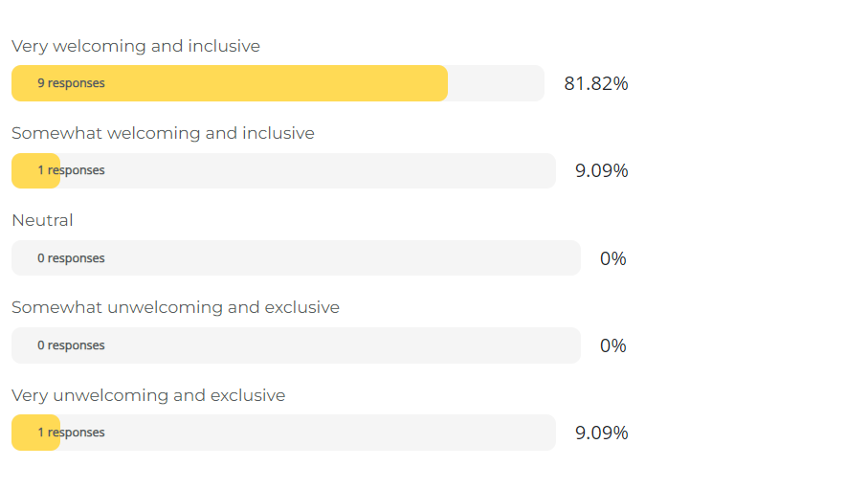Image resolution: width=868 pixels, height=489 pixels.
Task: Click empty gray track of Somewhat unwelcoming bar
Action: pos(335,345)
